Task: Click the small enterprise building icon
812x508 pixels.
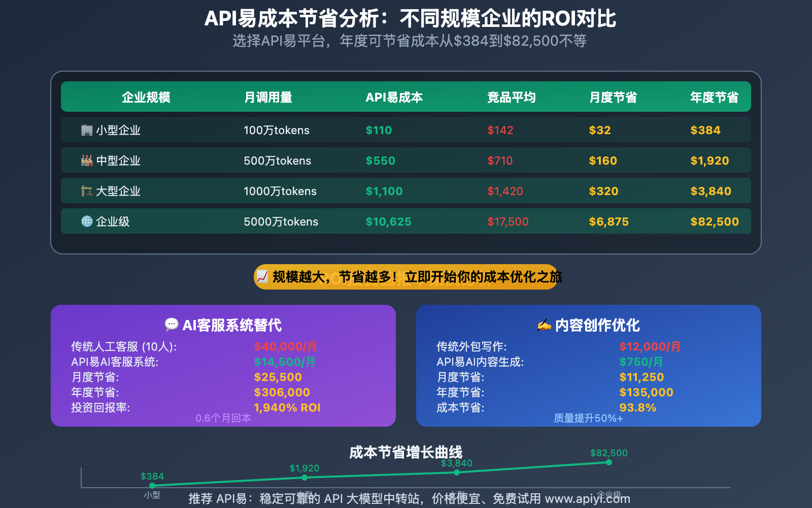Action: pyautogui.click(x=87, y=130)
